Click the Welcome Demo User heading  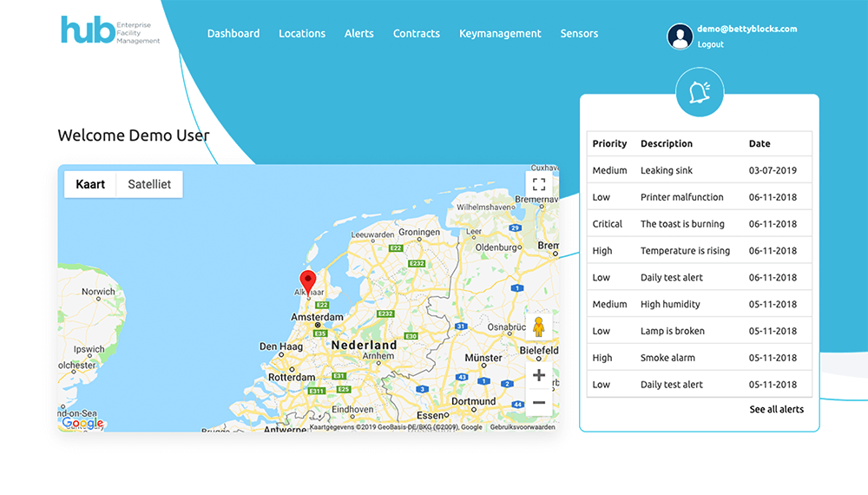tap(134, 135)
